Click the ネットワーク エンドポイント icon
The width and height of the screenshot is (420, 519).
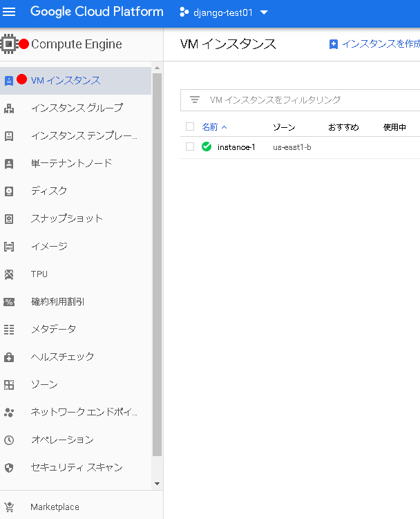9,413
